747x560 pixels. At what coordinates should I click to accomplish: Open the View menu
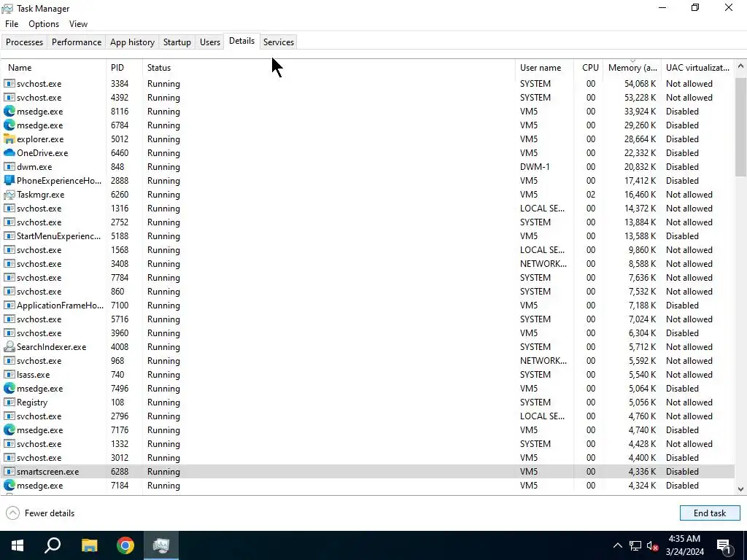tap(78, 24)
